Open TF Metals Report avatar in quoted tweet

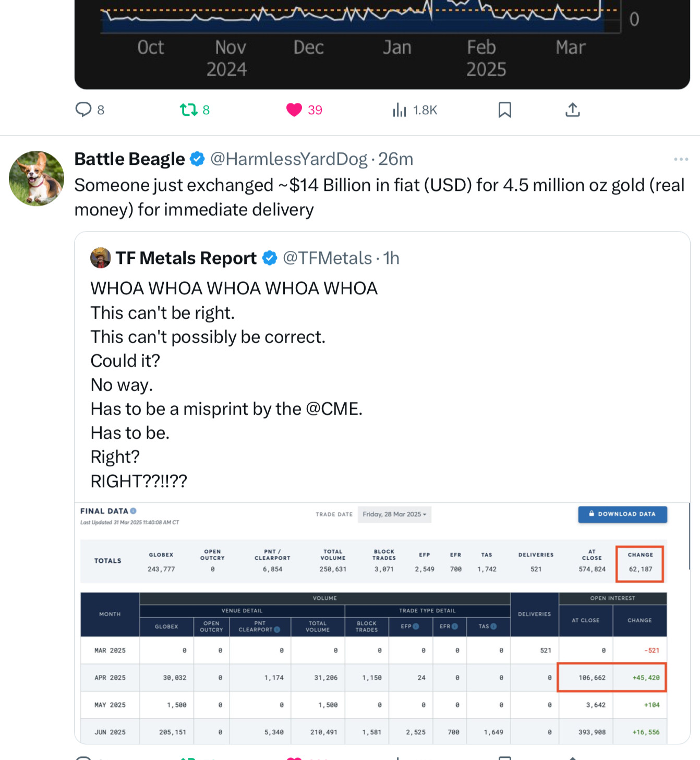click(100, 258)
